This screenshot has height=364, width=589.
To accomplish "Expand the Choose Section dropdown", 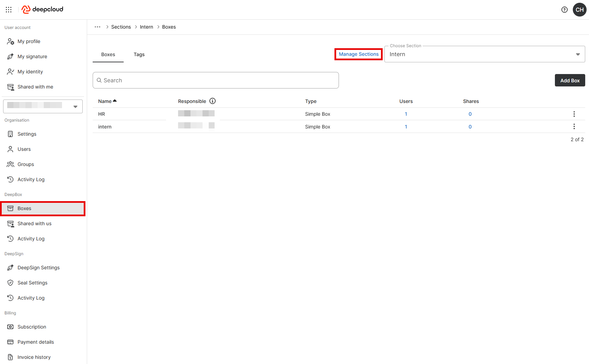I will coord(578,54).
